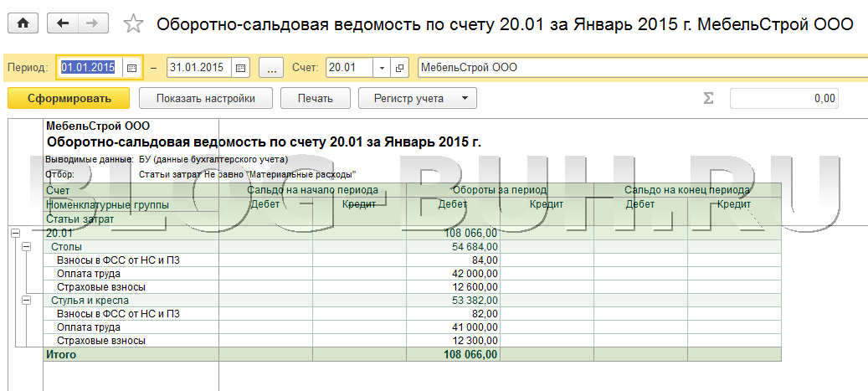The height and width of the screenshot is (391, 868).
Task: Go forward with the right arrow
Action: tap(94, 23)
